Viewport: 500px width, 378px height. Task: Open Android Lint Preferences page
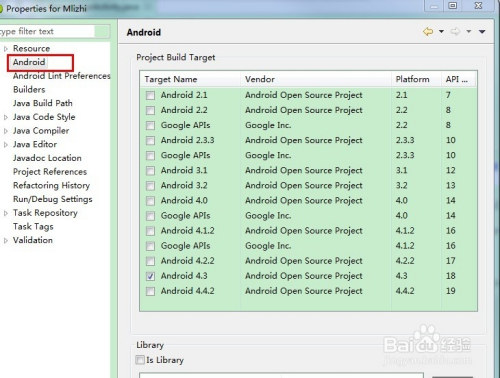pos(62,76)
